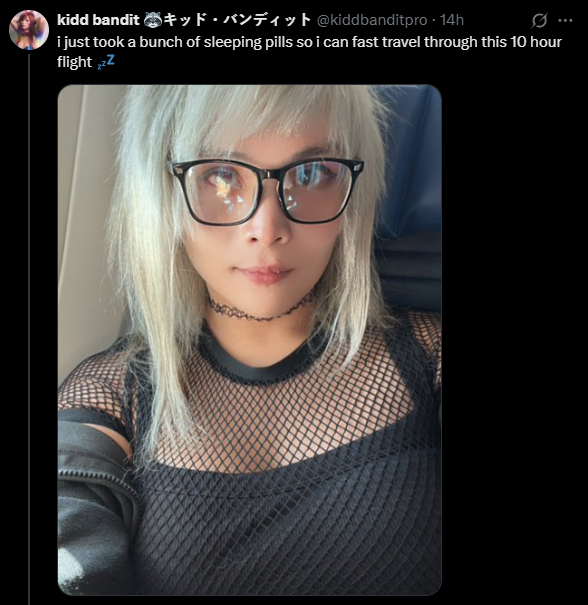
Task: Click the fishnet top in the photo
Action: click(286, 455)
